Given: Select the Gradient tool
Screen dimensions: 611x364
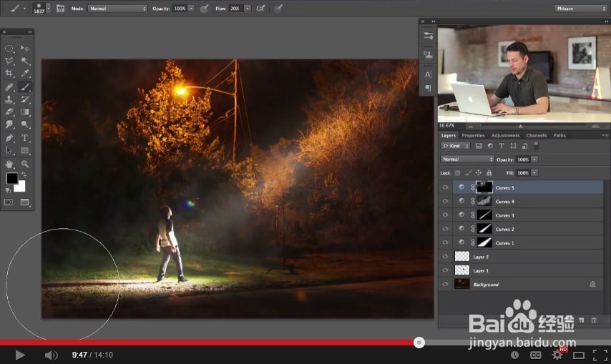Looking at the screenshot, I should tap(24, 112).
